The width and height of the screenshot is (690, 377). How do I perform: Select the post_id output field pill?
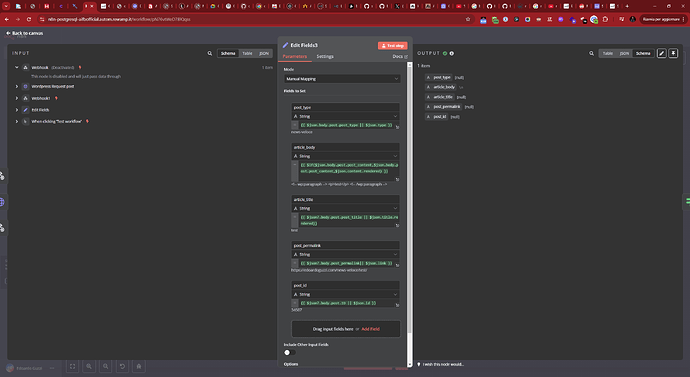click(437, 117)
